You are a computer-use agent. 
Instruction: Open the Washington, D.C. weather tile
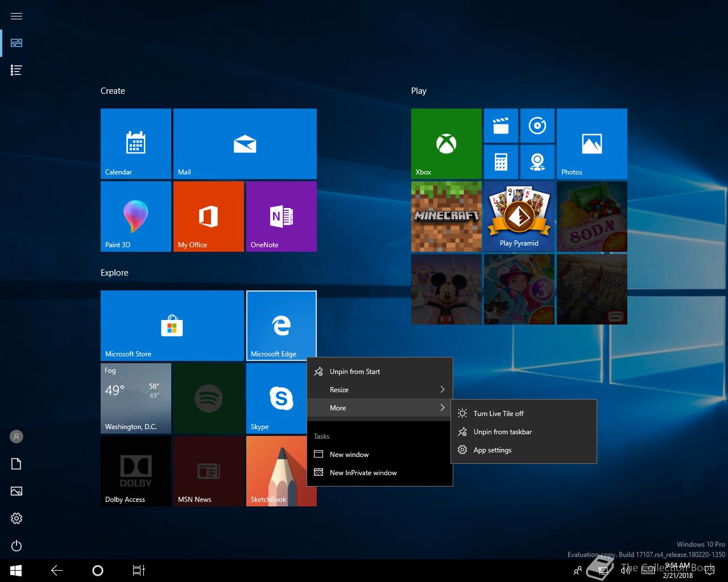click(136, 398)
